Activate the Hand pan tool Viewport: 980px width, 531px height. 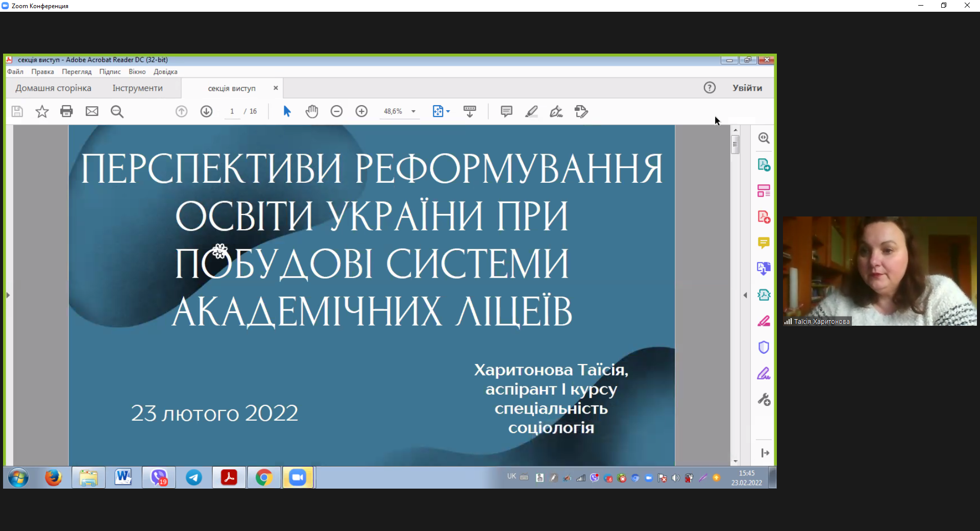click(x=312, y=111)
